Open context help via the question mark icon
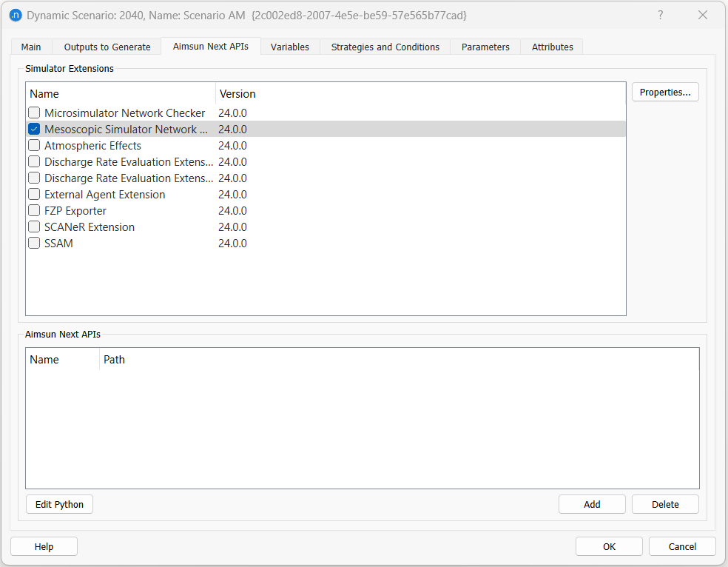The height and width of the screenshot is (567, 728). [x=660, y=15]
